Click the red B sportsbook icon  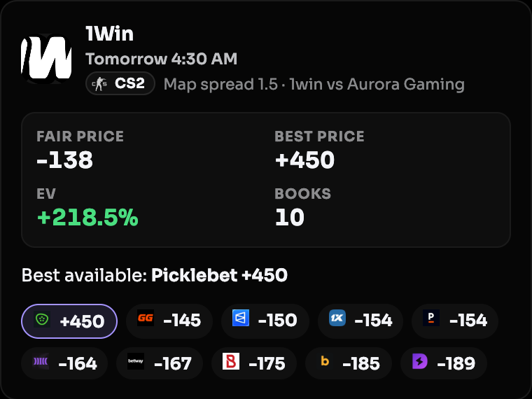coord(231,361)
